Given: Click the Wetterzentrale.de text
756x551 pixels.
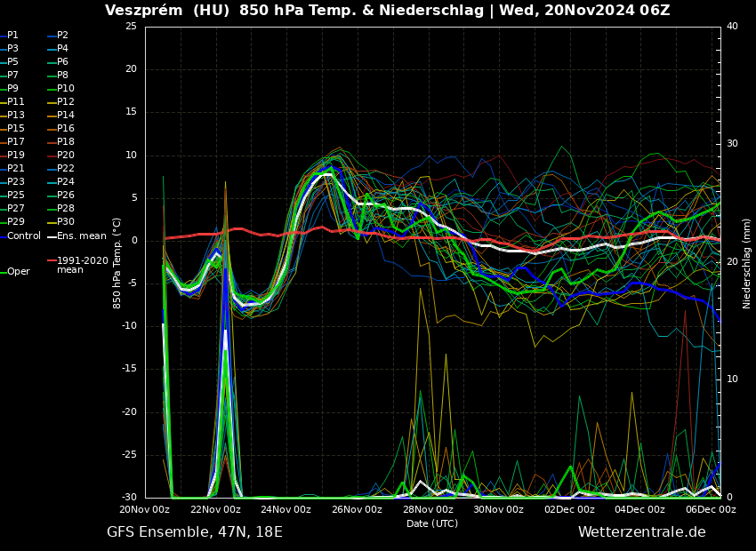Looking at the screenshot, I should (x=641, y=532).
